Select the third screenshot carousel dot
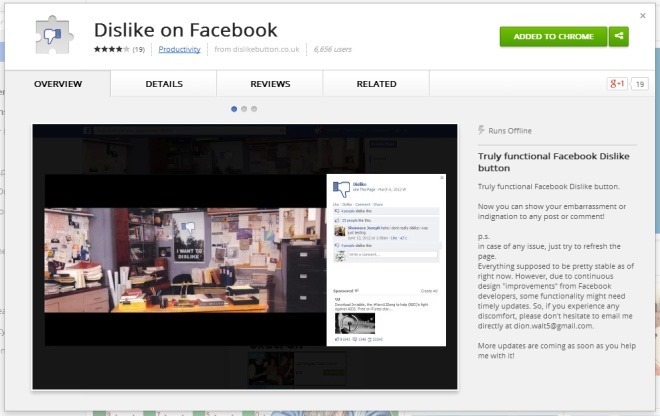The width and height of the screenshot is (660, 416). (x=254, y=108)
